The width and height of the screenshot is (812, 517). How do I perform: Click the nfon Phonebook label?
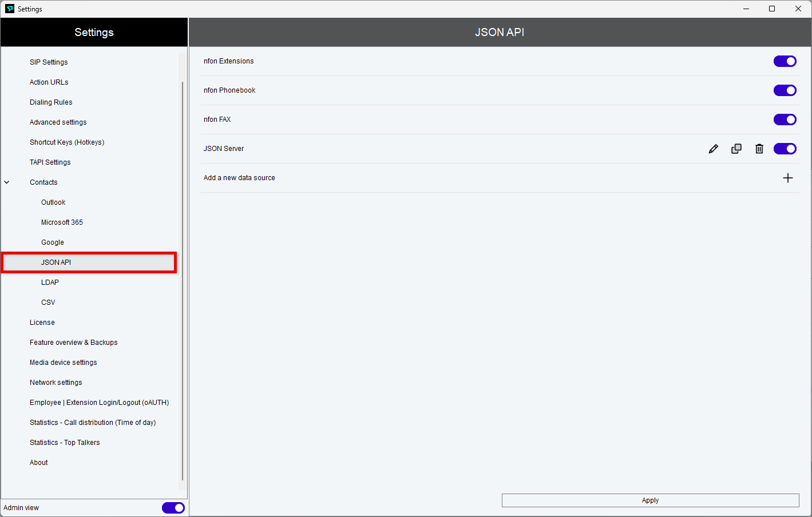(x=229, y=90)
